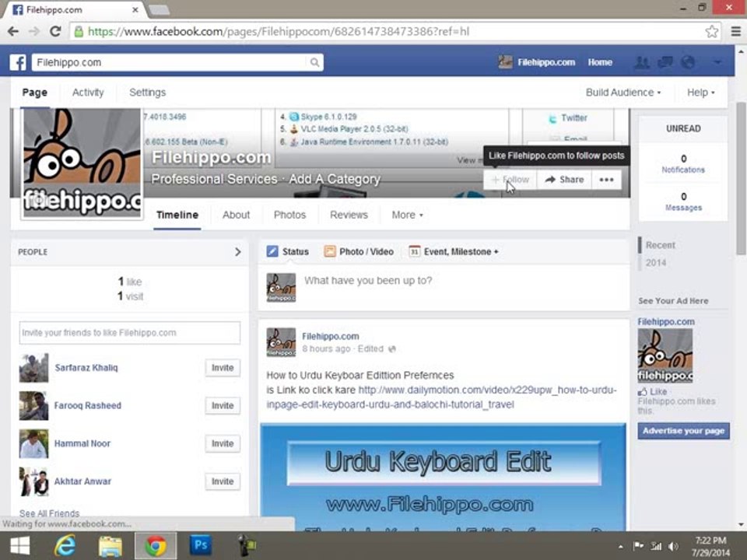Open the Settings tab
This screenshot has height=560, width=747.
pyautogui.click(x=148, y=93)
